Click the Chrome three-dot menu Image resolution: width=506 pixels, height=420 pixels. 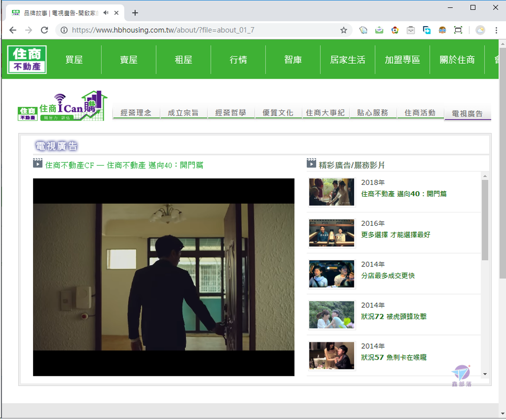click(x=496, y=30)
